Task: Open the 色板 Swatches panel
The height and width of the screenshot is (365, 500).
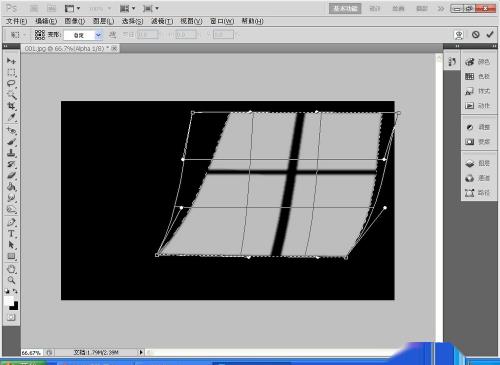Action: (x=478, y=76)
